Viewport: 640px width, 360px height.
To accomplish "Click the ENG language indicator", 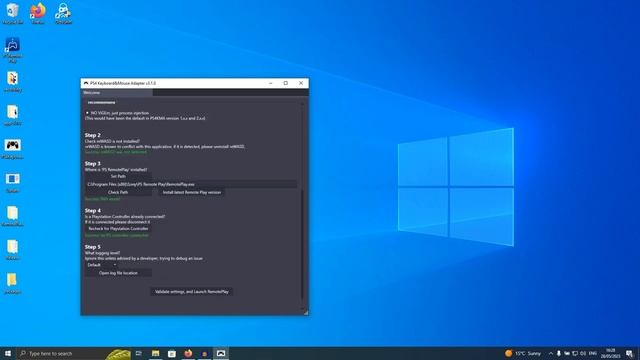I will (x=593, y=353).
